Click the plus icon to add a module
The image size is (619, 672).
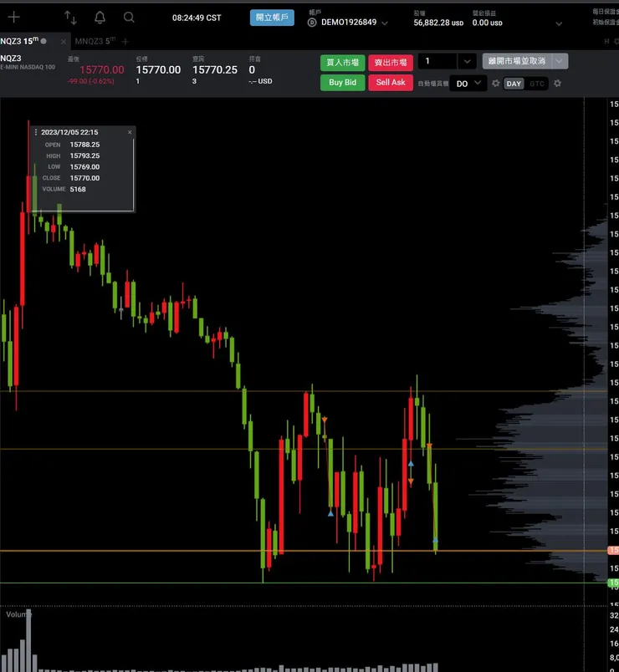(x=13, y=18)
